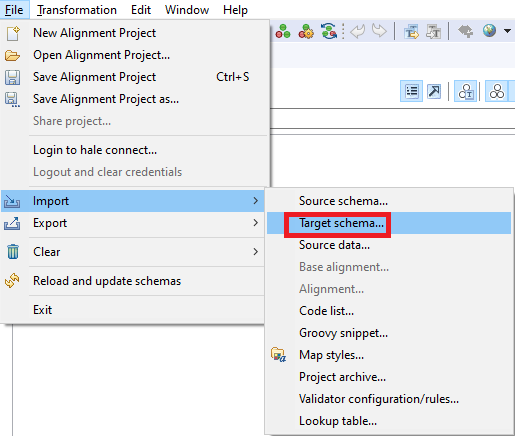The height and width of the screenshot is (436, 515).
Task: Select Source schema... in Import submenu
Action: (x=343, y=201)
